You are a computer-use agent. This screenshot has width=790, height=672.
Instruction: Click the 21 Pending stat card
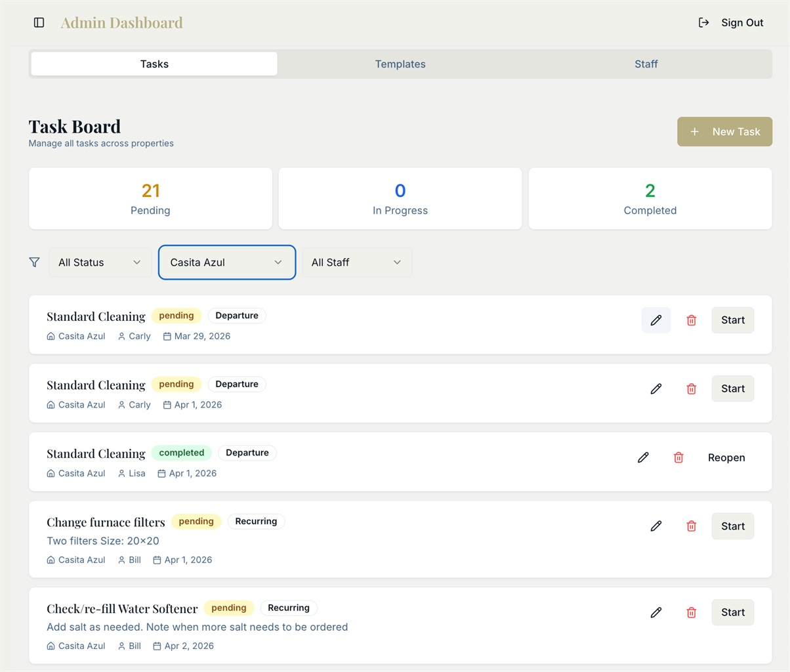(x=150, y=198)
